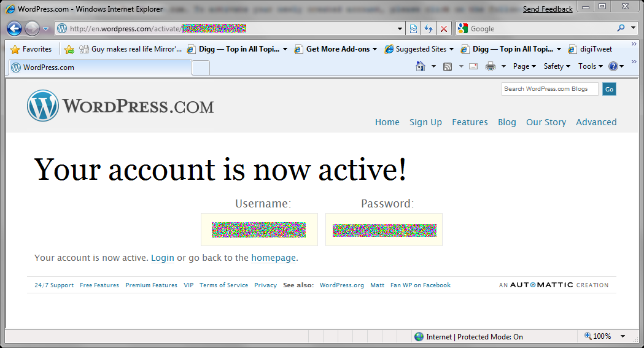
Task: Click the Compatibility View icon
Action: click(x=413, y=28)
